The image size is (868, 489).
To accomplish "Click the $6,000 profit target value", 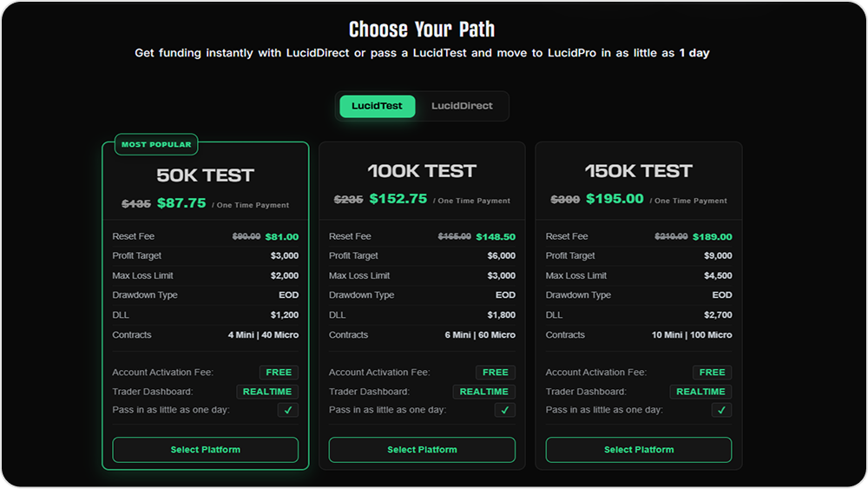I will [x=502, y=256].
